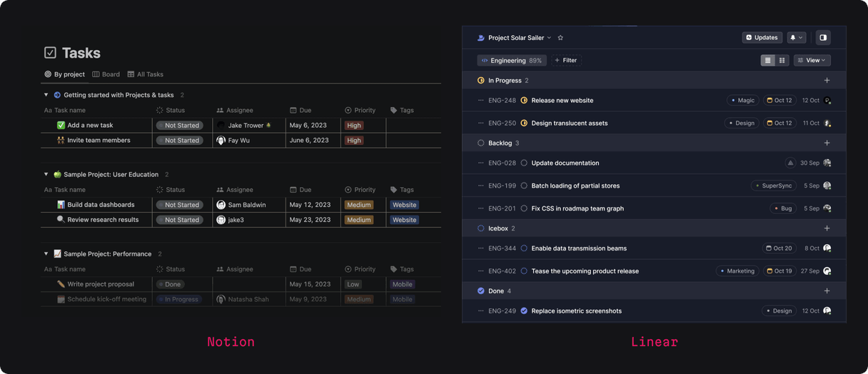Collapse Sample Project: User Education group
The width and height of the screenshot is (868, 374).
tap(46, 174)
